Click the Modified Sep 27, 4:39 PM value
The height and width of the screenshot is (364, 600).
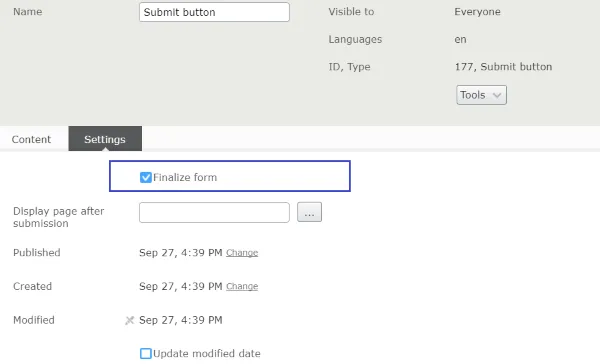[x=181, y=320]
